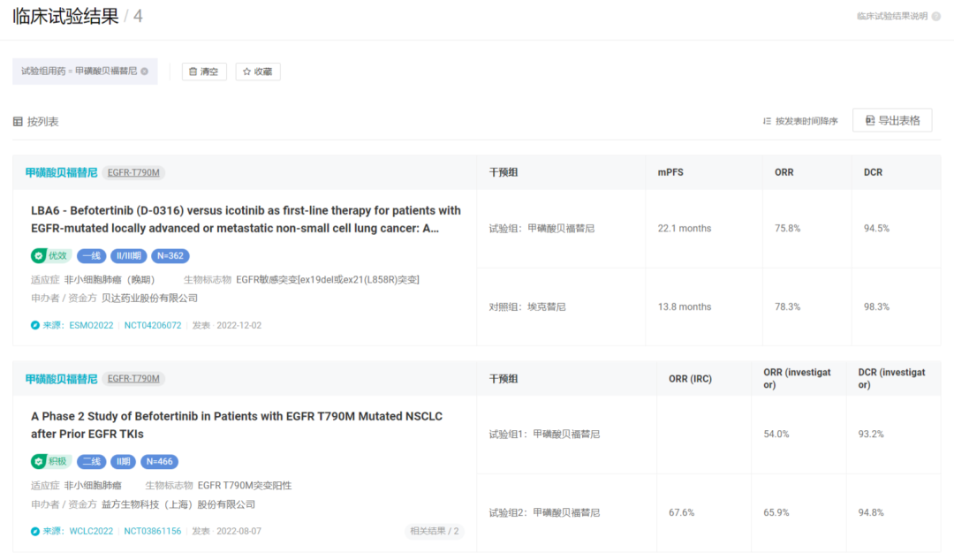
Task: Expand 相关结果 / 2 related results
Action: click(435, 531)
